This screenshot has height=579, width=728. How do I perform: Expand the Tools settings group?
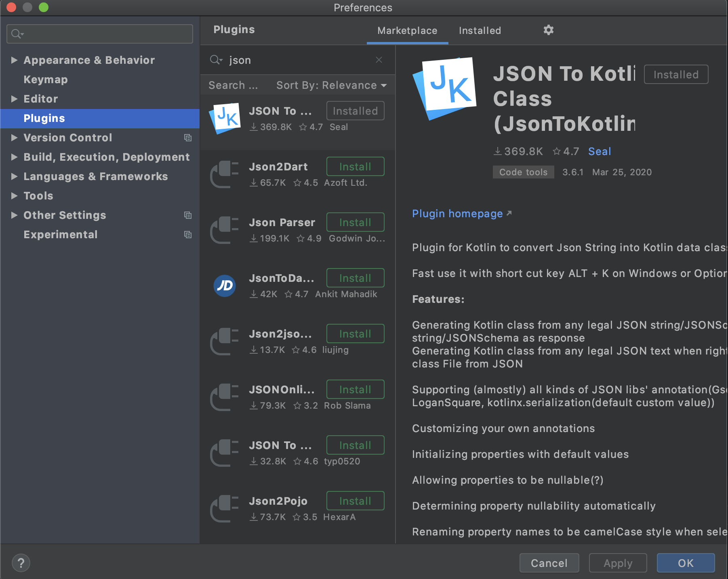(14, 196)
